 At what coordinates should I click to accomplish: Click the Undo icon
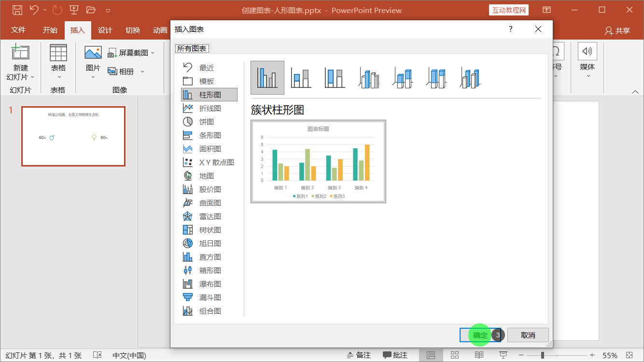(x=34, y=10)
